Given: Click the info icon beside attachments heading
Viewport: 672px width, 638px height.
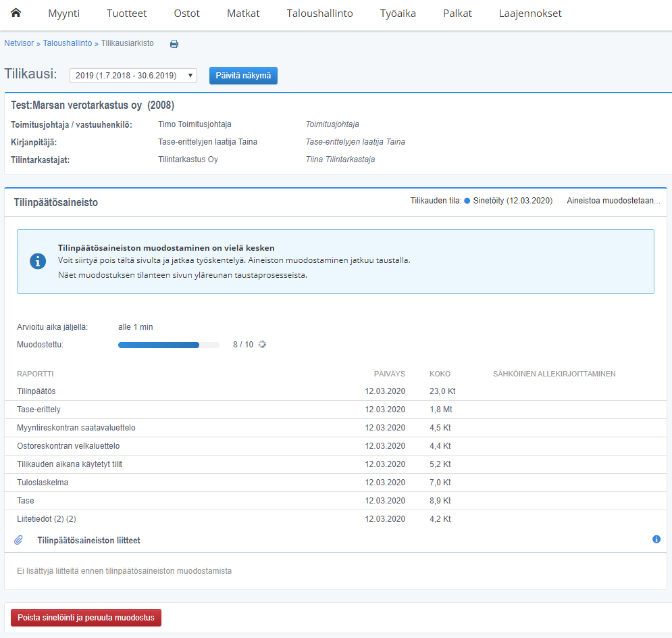Looking at the screenshot, I should coord(656,539).
